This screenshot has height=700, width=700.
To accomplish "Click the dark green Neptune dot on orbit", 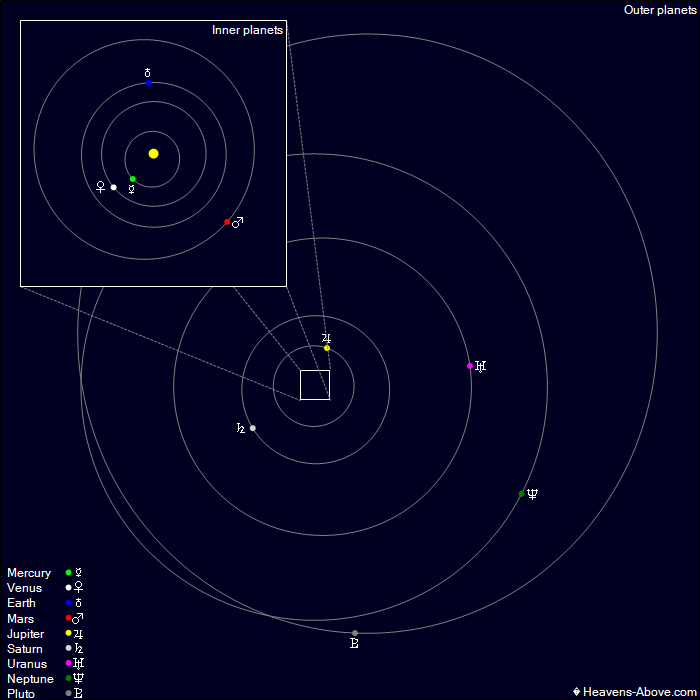I will tap(522, 494).
